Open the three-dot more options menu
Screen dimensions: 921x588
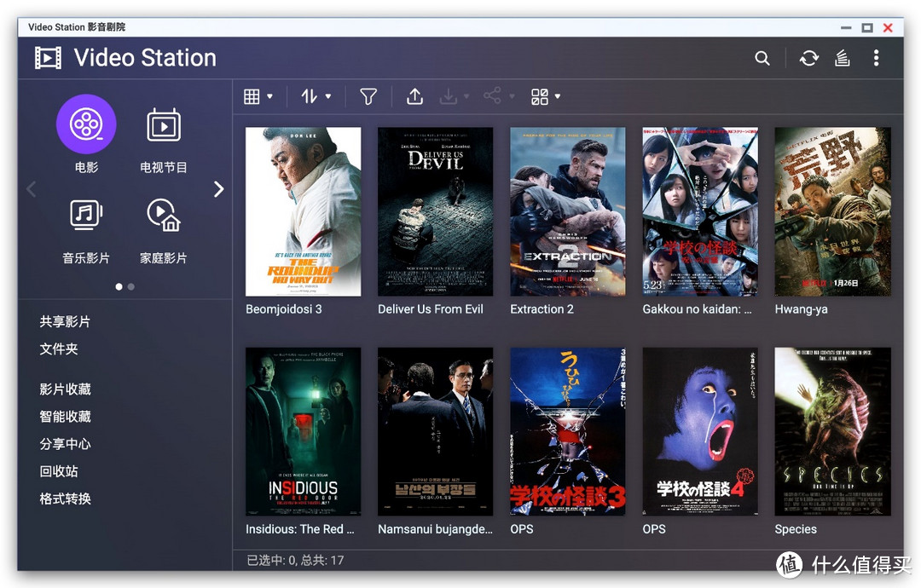tap(876, 58)
